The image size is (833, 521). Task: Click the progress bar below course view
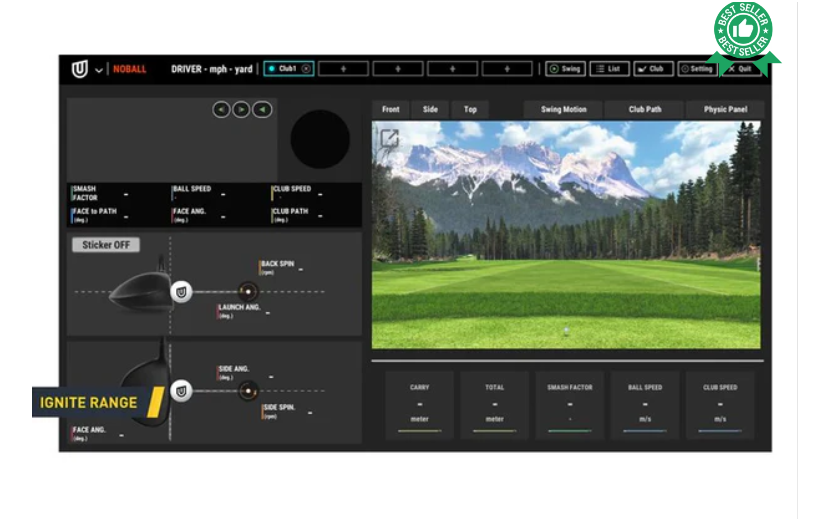[x=567, y=361]
